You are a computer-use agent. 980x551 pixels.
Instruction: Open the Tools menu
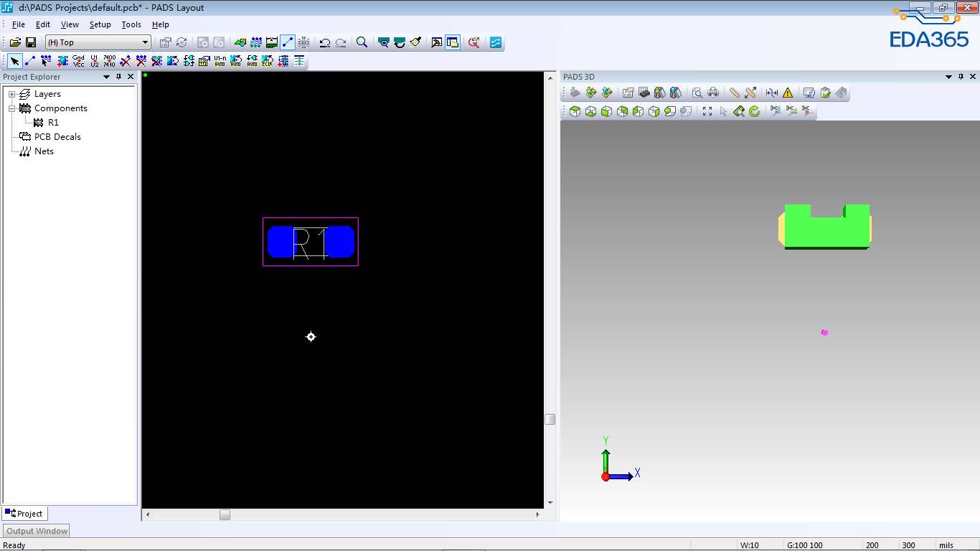point(131,24)
